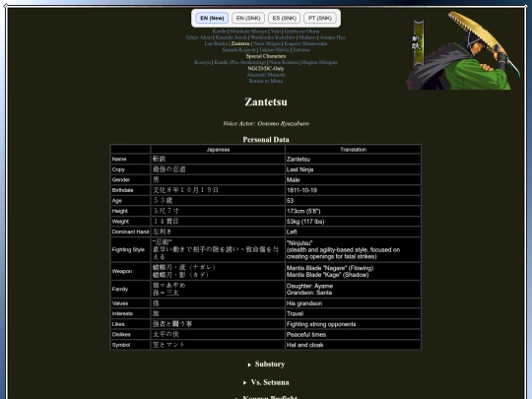
Task: Open the Lee Rekka character page
Action: coord(216,43)
